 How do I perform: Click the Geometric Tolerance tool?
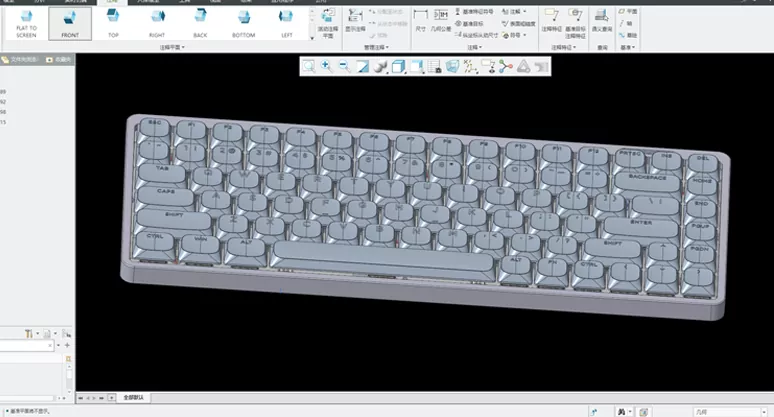[441, 21]
